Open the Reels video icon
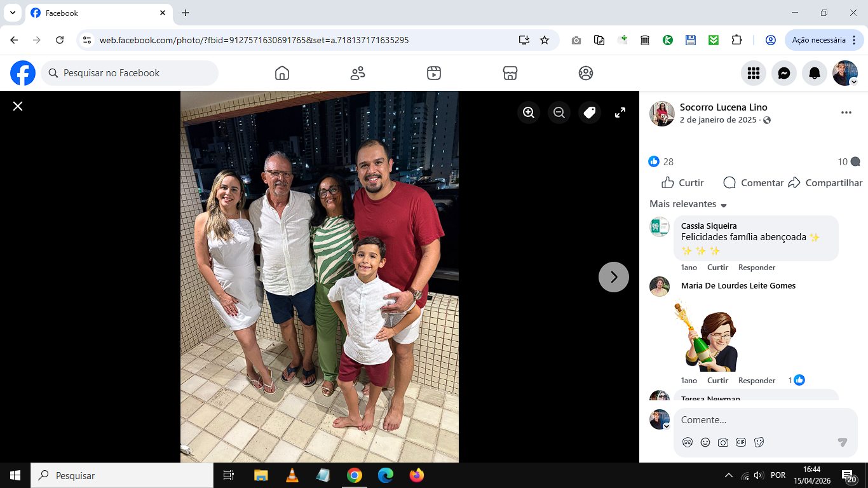868x488 pixels. (434, 73)
